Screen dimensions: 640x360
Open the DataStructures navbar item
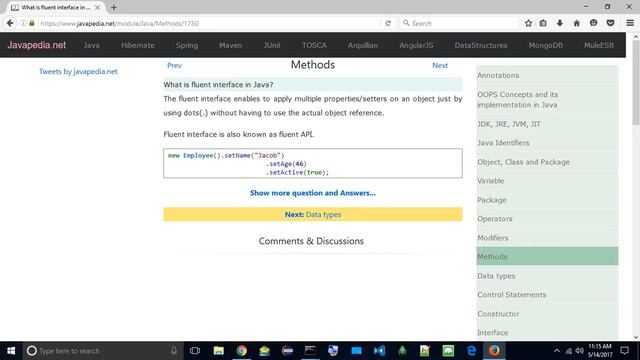[481, 45]
